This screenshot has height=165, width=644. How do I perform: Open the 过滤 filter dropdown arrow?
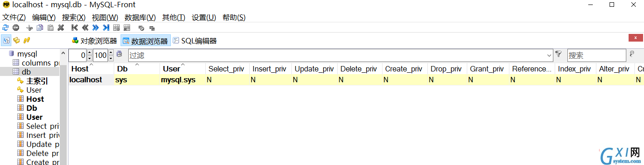pos(549,56)
